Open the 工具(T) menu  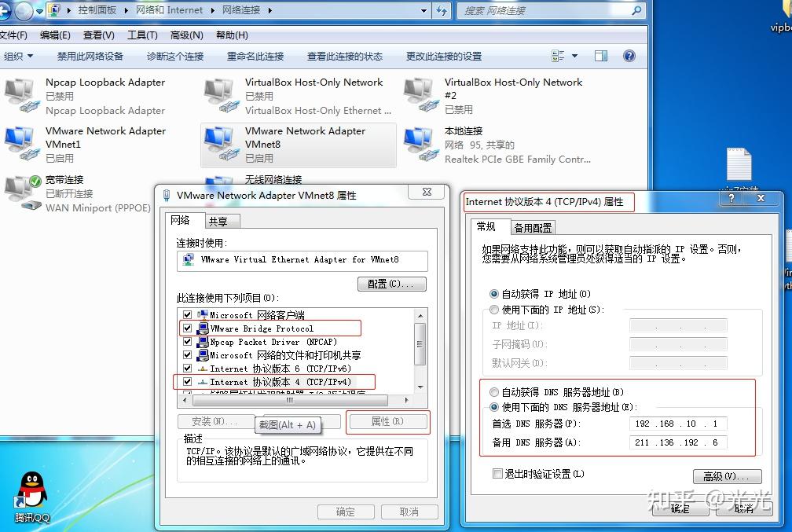(141, 35)
